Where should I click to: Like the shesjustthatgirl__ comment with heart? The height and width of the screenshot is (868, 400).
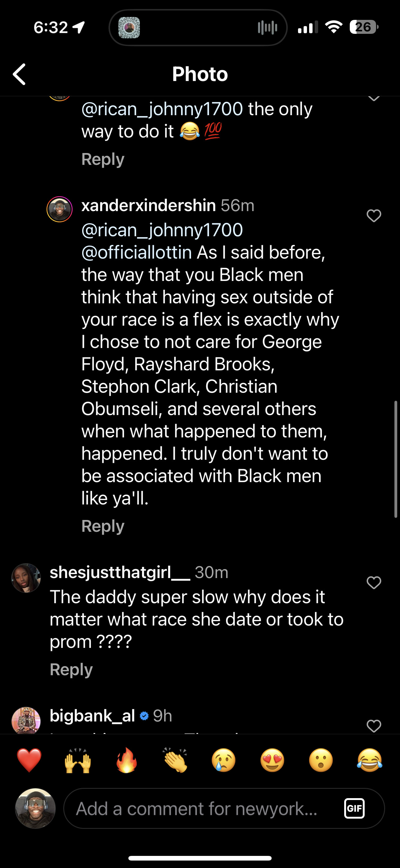(x=373, y=583)
